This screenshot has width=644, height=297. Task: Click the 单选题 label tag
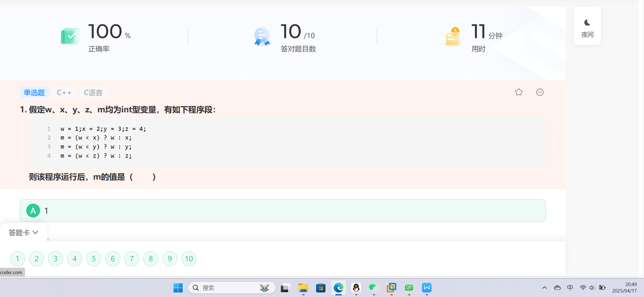(x=34, y=92)
